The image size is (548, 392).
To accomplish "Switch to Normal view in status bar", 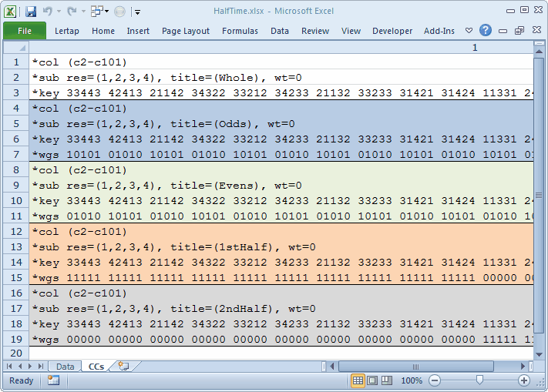I will (x=358, y=380).
